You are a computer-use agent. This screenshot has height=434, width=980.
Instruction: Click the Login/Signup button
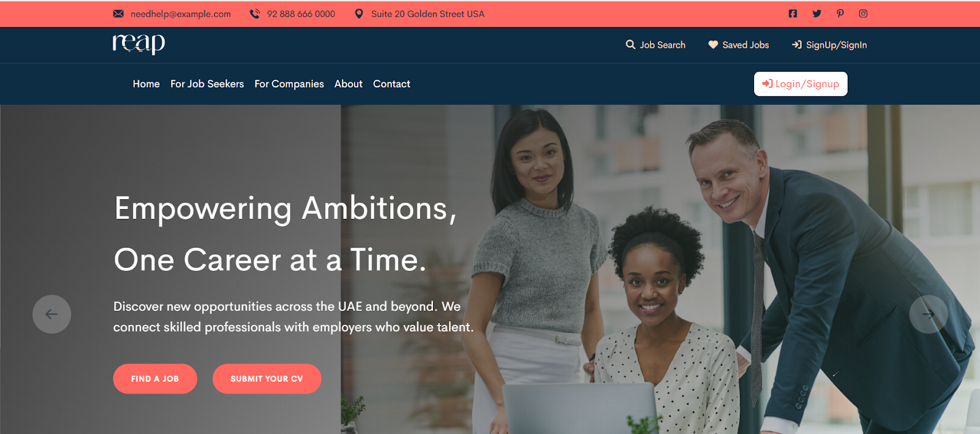[x=801, y=84]
